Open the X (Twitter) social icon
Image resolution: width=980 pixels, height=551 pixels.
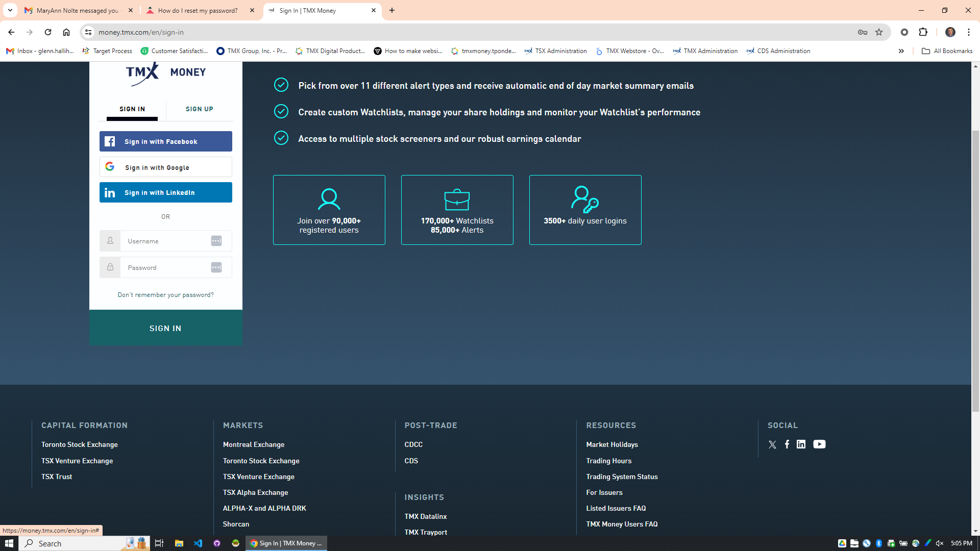(772, 445)
